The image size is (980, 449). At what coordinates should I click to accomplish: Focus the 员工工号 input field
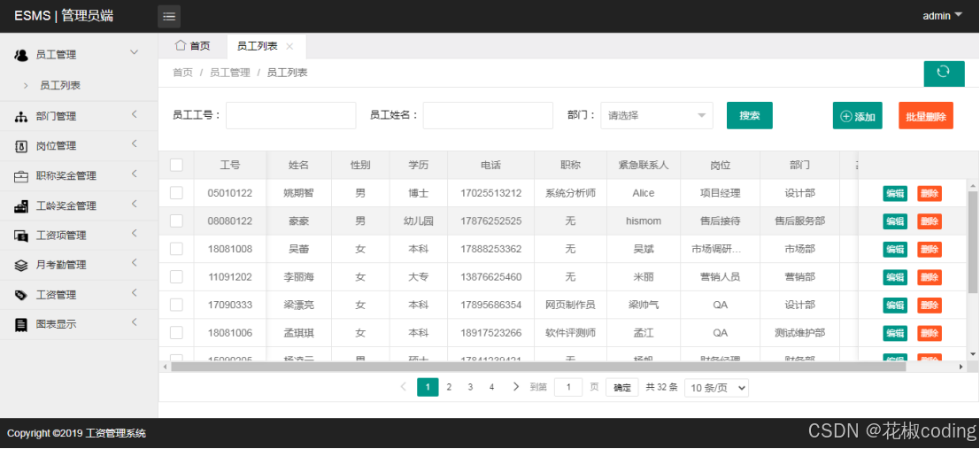coord(290,116)
